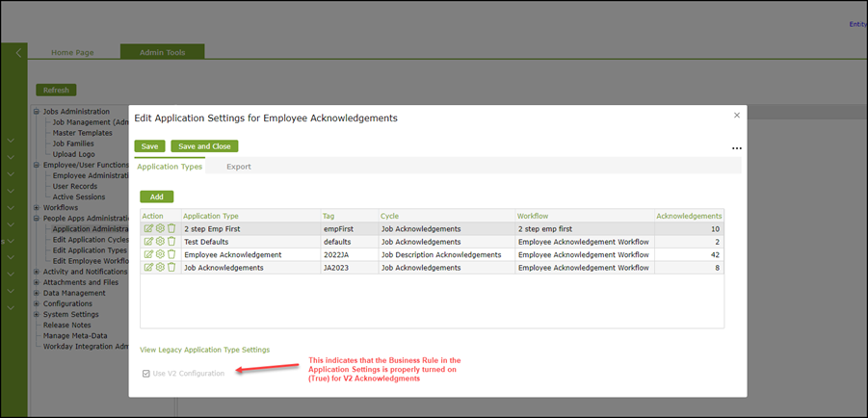Expand the Workflows tree node

coord(37,207)
